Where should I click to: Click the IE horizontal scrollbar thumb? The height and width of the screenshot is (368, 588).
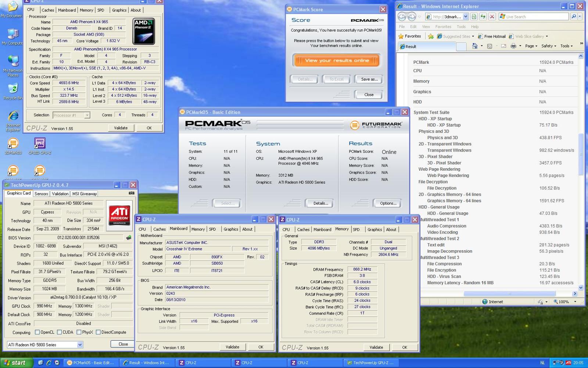[509, 294]
